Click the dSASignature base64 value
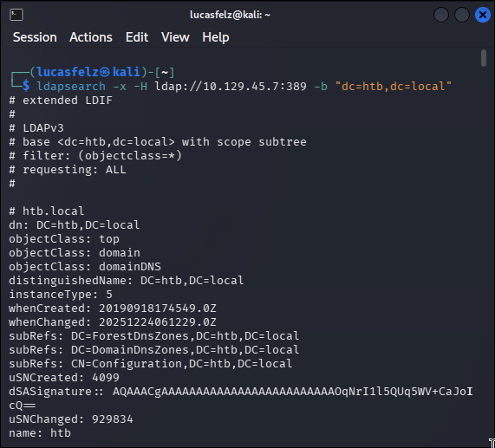Image resolution: width=495 pixels, height=448 pixels. pos(293,392)
